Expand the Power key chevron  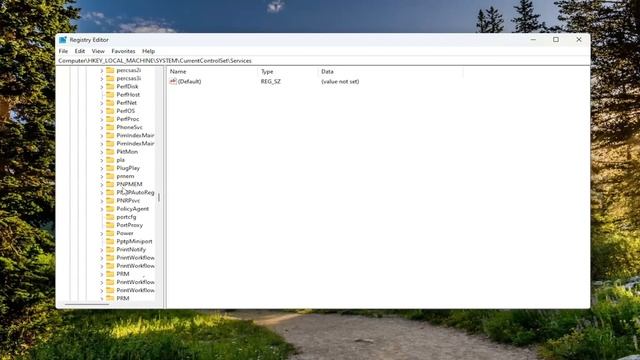point(102,233)
